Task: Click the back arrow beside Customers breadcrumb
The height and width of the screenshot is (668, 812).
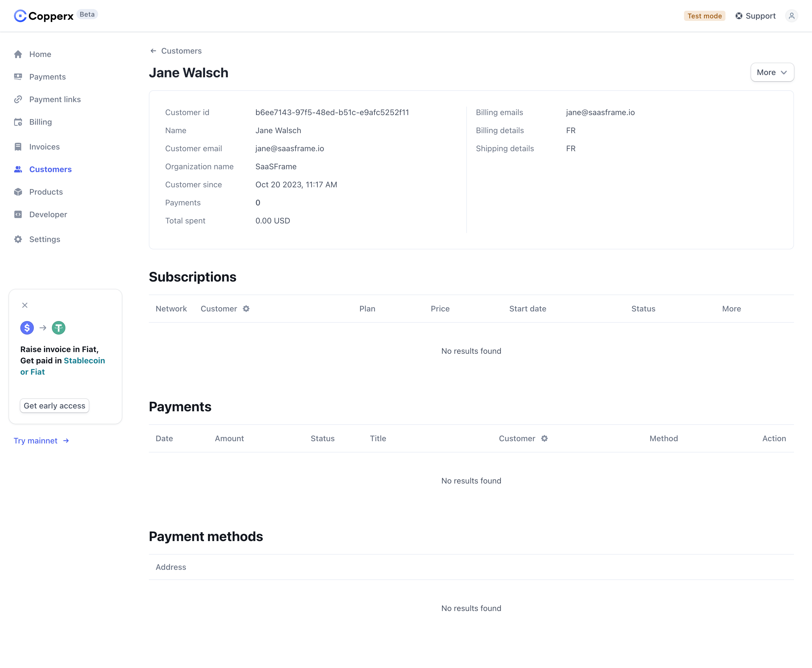Action: click(x=153, y=51)
